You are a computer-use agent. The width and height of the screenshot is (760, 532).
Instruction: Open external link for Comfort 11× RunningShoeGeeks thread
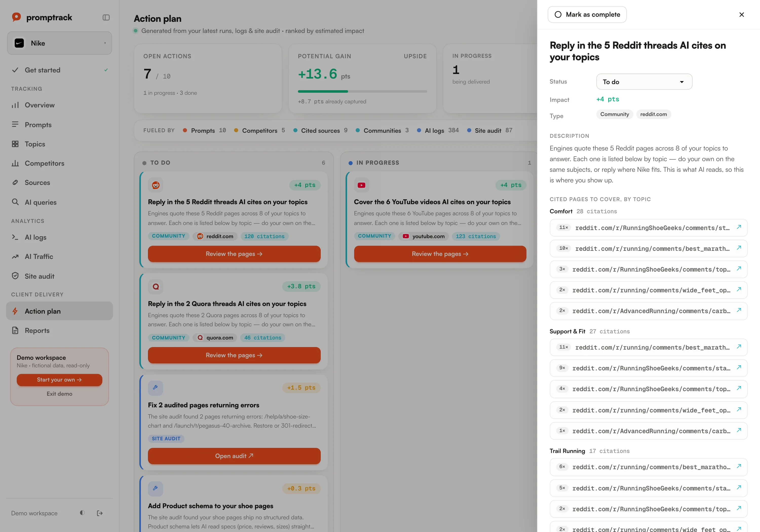tap(739, 227)
